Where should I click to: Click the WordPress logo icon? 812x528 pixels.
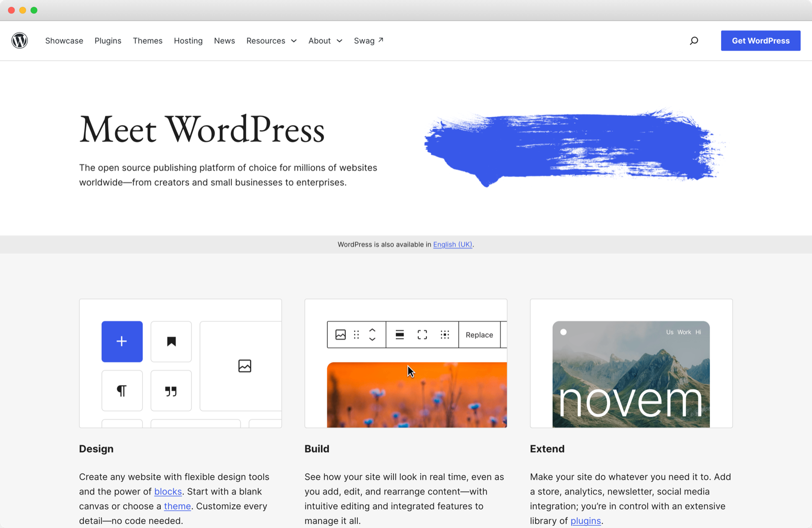pos(20,41)
